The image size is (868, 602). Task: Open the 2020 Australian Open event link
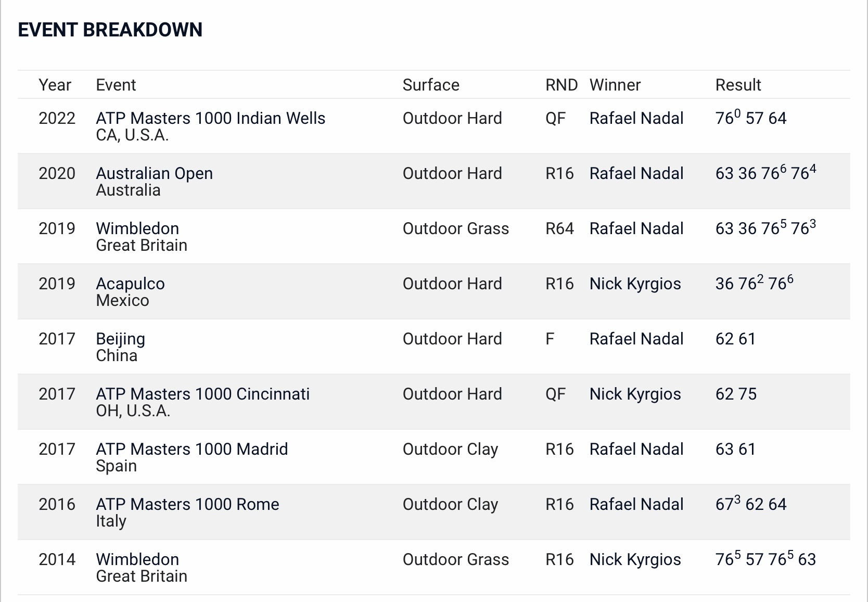point(155,173)
